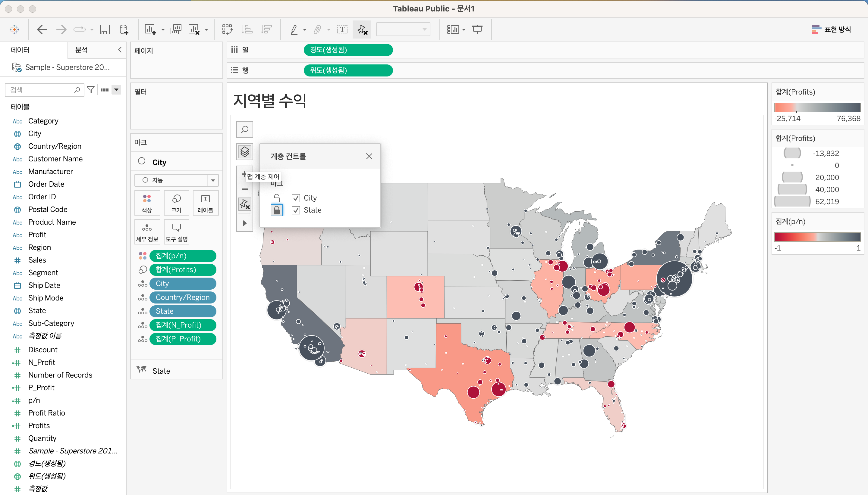
Task: Click the 검색 field search box
Action: (x=45, y=90)
